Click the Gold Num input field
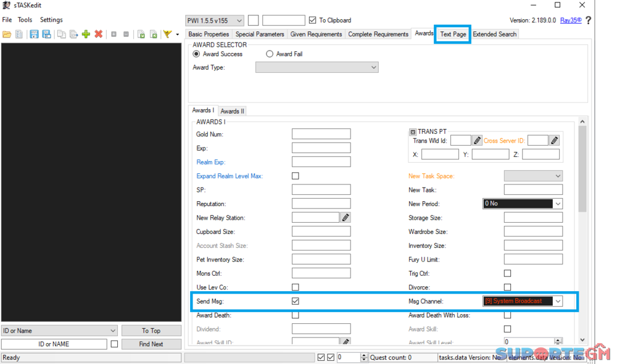Image resolution: width=617 pixels, height=364 pixels. 321,134
